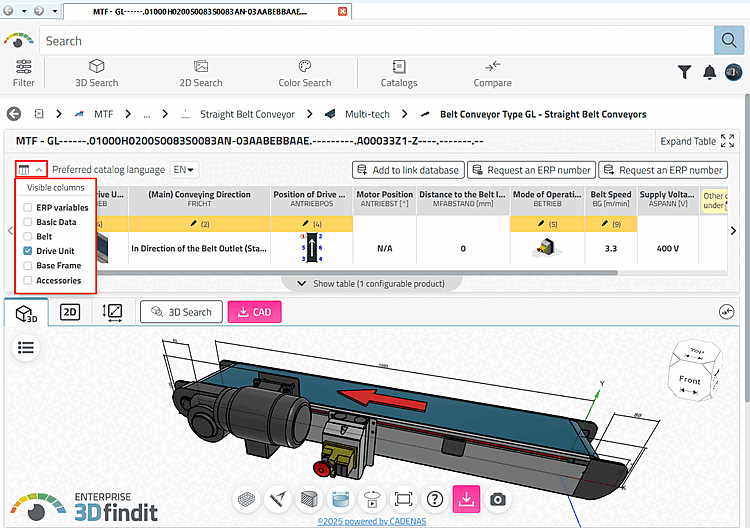Click the Top face of view cube
The height and width of the screenshot is (528, 750).
click(697, 352)
